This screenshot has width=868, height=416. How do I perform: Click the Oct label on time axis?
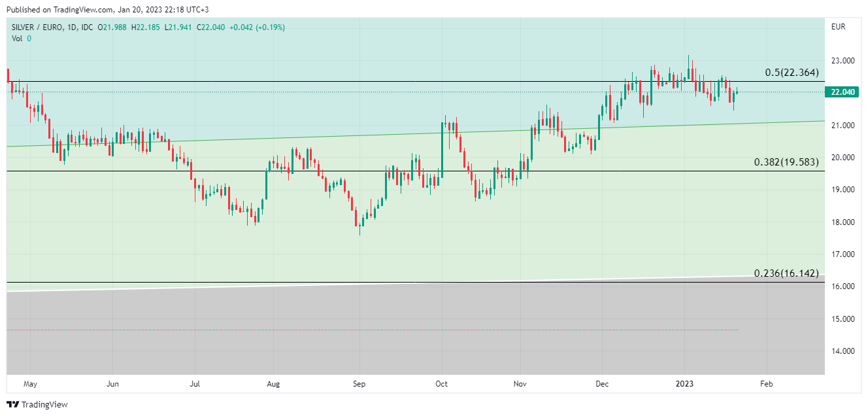point(441,384)
